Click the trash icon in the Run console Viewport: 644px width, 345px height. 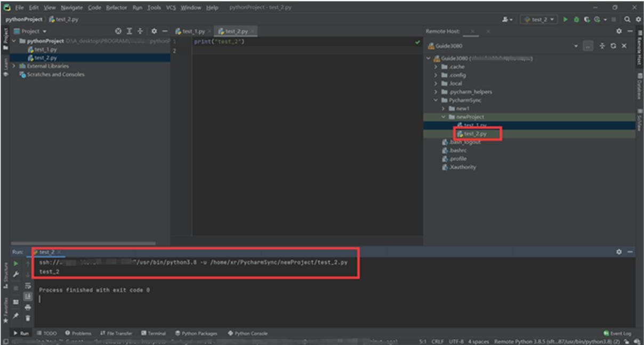click(x=28, y=318)
